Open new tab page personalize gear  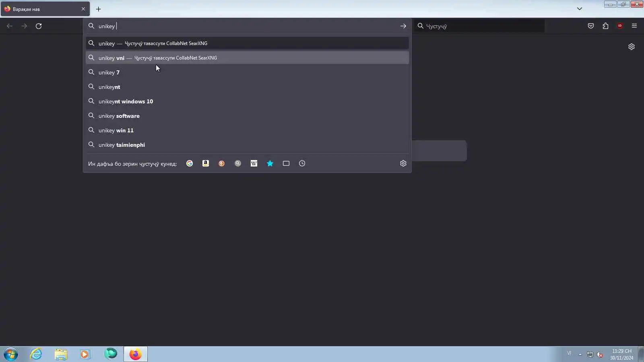coord(632,47)
